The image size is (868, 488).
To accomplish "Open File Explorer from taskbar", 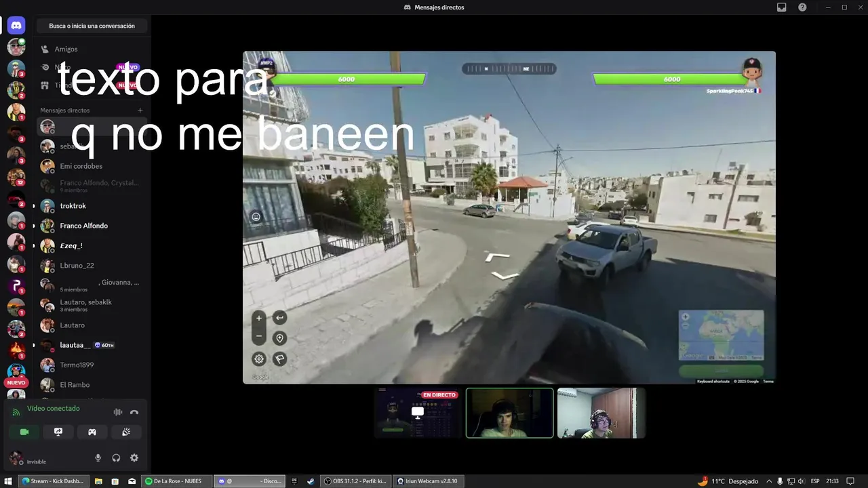I will pos(98,481).
